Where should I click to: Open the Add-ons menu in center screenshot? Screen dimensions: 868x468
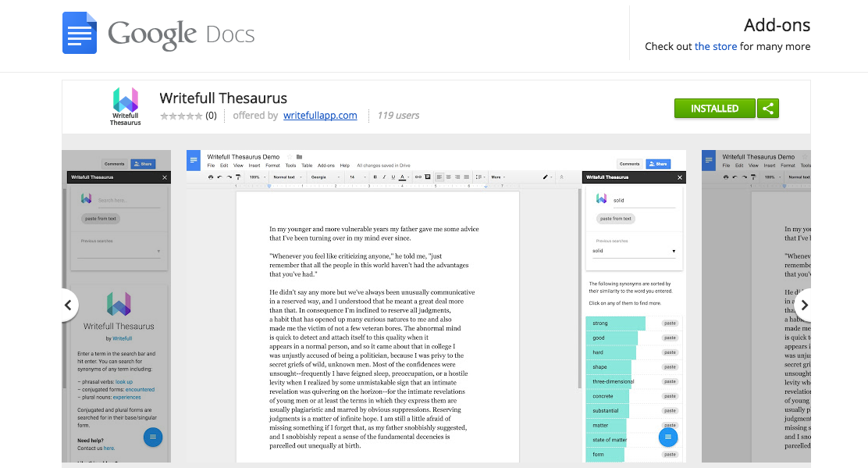click(x=326, y=166)
